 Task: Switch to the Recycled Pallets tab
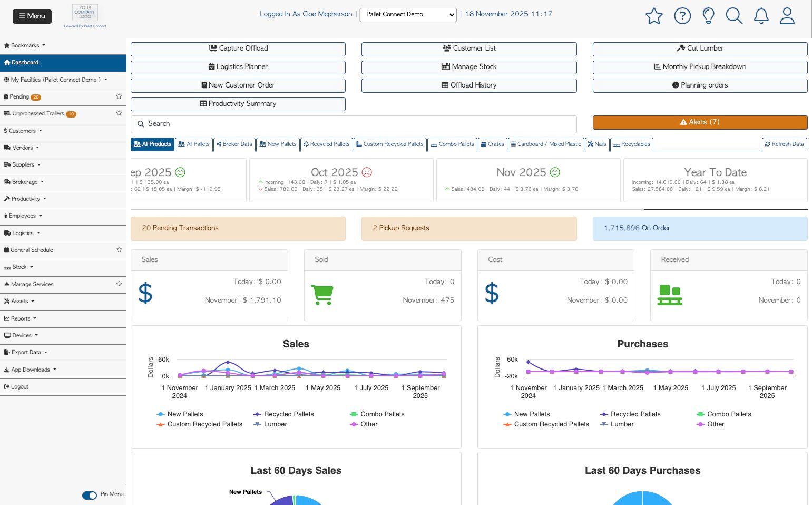tap(327, 144)
